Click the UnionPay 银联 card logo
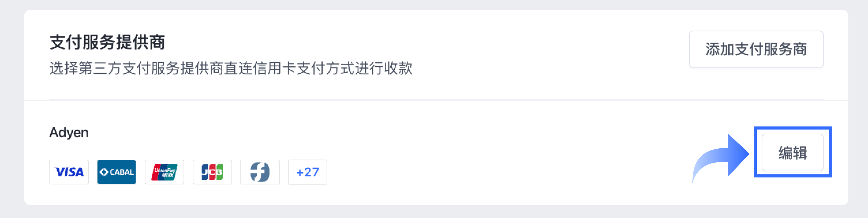The image size is (868, 218). pyautogui.click(x=164, y=172)
